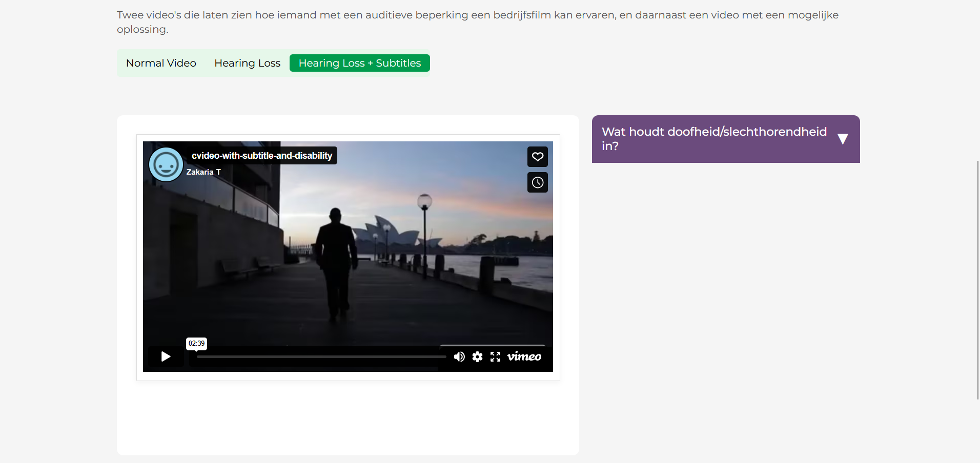Play the Vimeo video
Screen dimensions: 980x463
[166, 356]
